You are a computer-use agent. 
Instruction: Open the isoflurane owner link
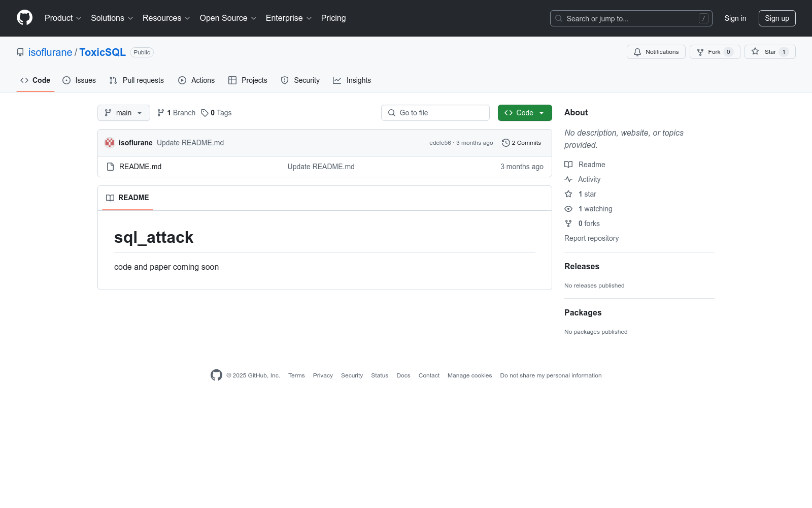(x=50, y=52)
